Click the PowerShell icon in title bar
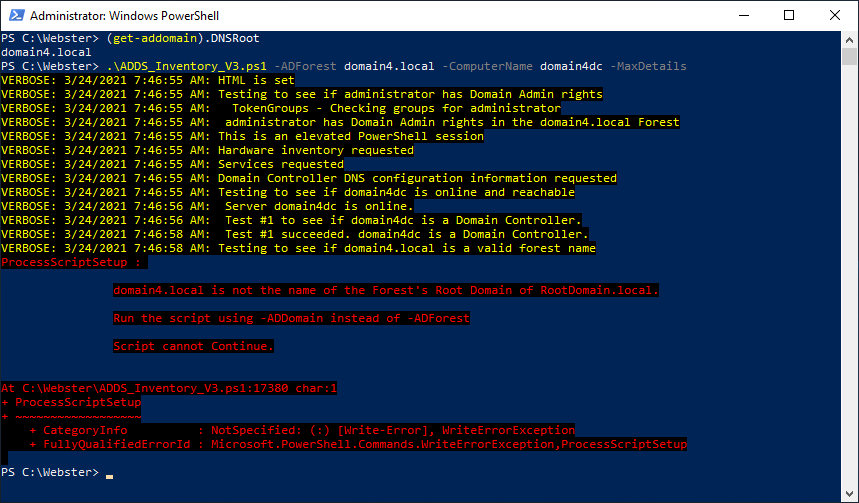 [15, 16]
